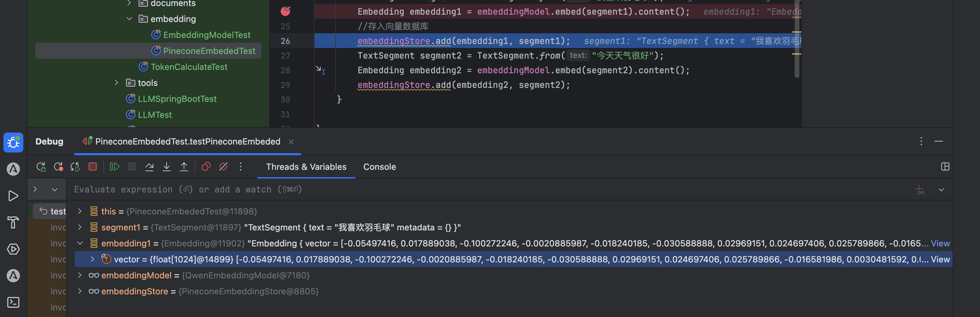Stop the debug session
The height and width of the screenshot is (317, 980).
point(92,166)
